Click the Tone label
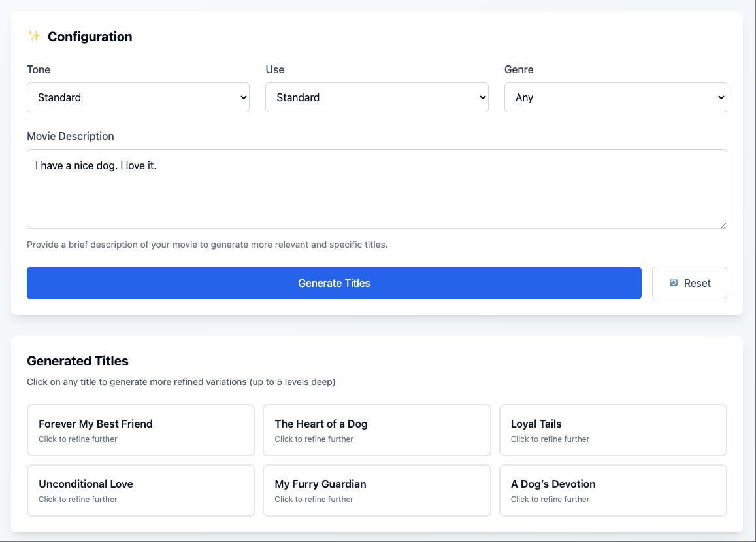This screenshot has width=756, height=542. pos(39,69)
